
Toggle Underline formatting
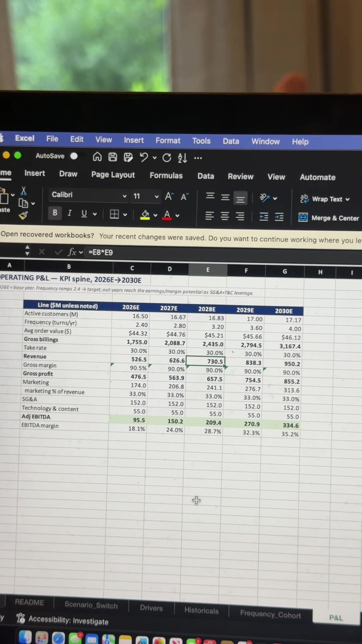point(84,214)
